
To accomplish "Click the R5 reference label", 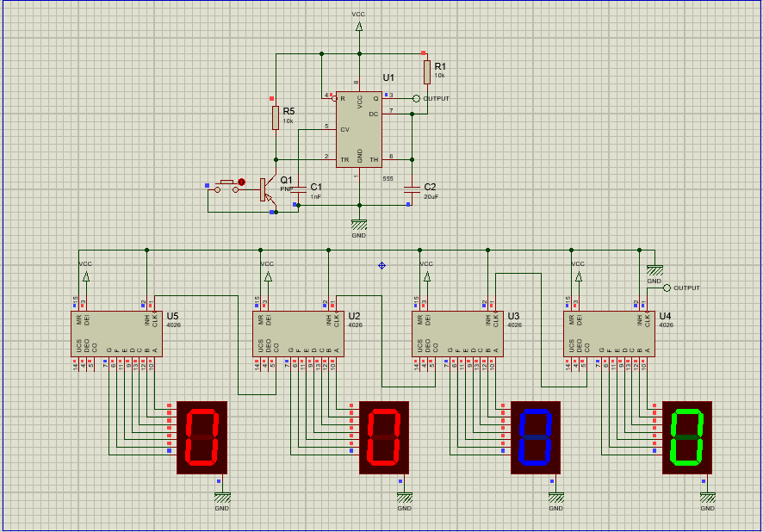I will coord(288,111).
